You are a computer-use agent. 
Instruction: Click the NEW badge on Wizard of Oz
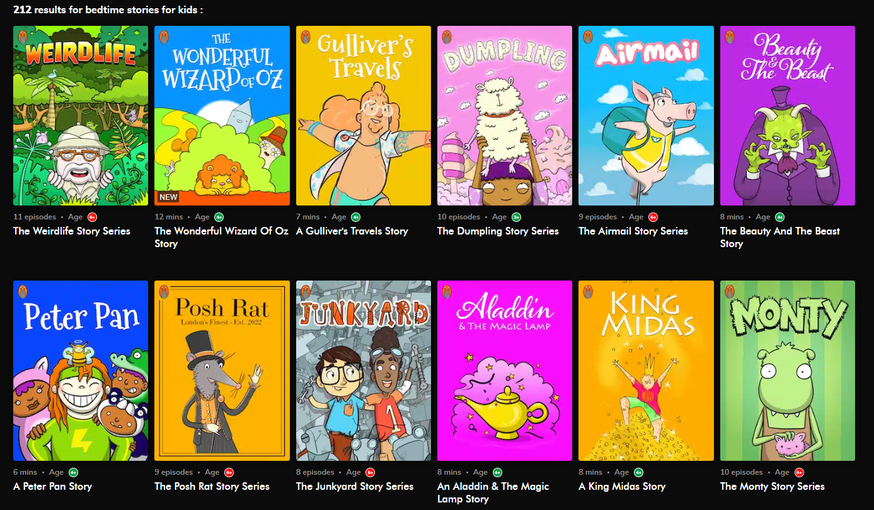tap(168, 197)
